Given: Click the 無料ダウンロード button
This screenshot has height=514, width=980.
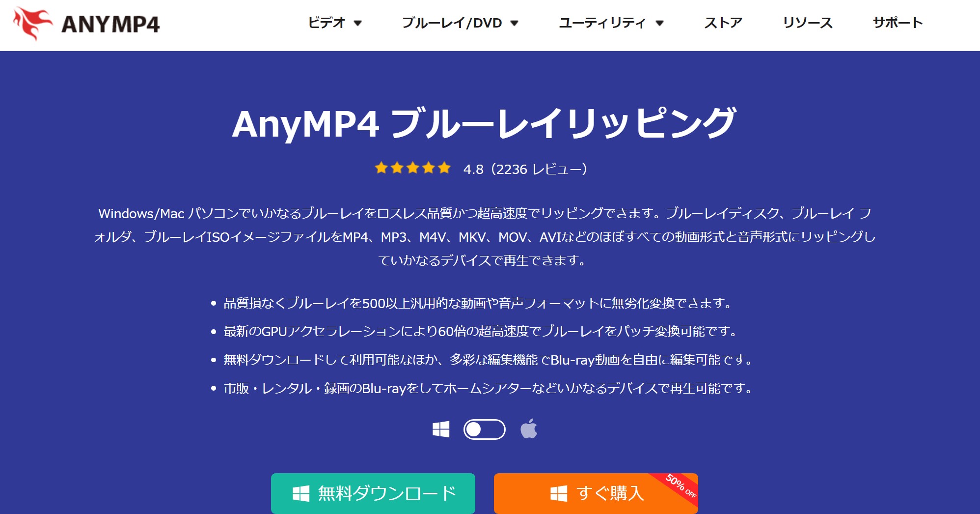Looking at the screenshot, I should (373, 493).
